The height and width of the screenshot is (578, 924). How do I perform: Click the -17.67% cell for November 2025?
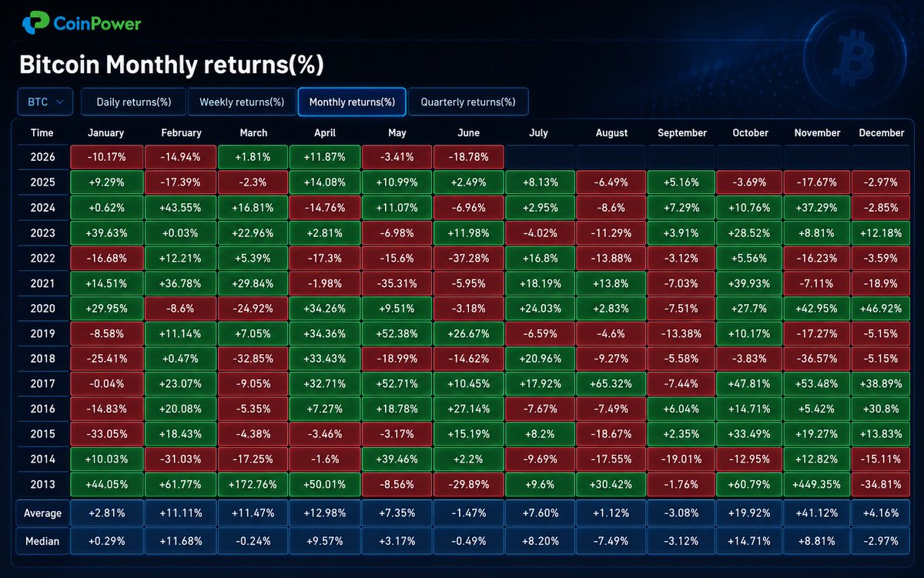tap(817, 182)
